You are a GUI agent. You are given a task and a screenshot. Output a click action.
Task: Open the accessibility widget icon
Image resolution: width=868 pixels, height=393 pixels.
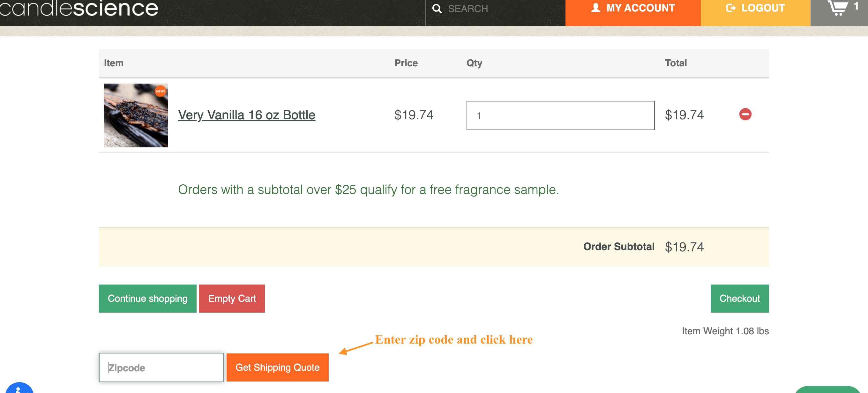click(x=19, y=388)
